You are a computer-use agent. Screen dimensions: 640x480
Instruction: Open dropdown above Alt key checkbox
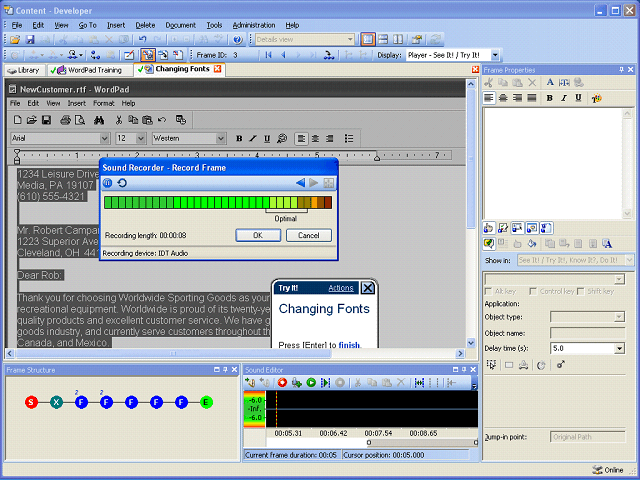(620, 279)
